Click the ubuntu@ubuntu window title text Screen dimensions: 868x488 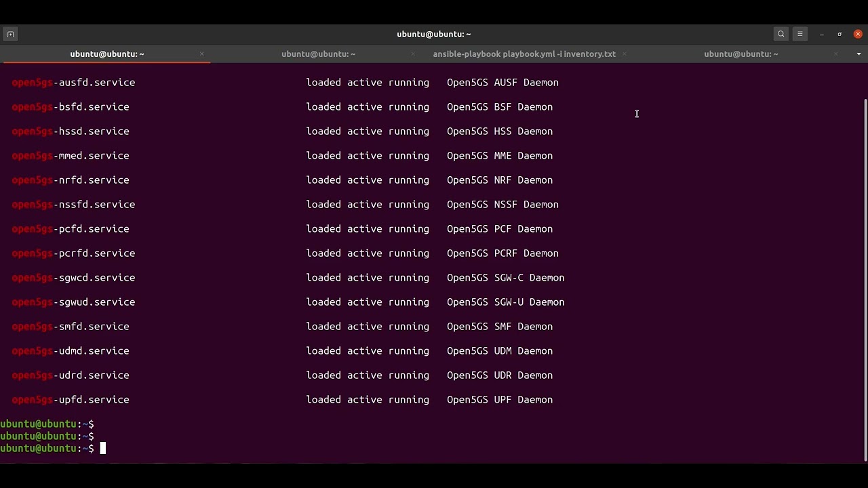pos(434,34)
